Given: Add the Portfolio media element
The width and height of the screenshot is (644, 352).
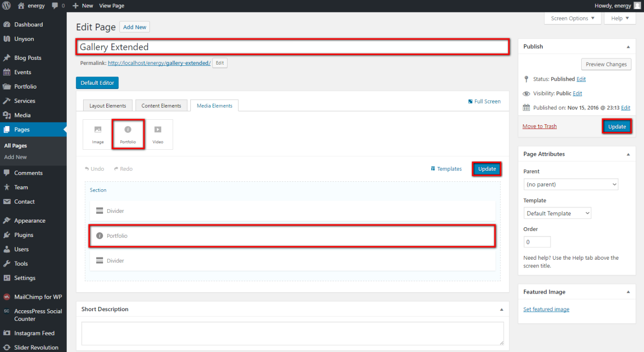Looking at the screenshot, I should (x=128, y=134).
